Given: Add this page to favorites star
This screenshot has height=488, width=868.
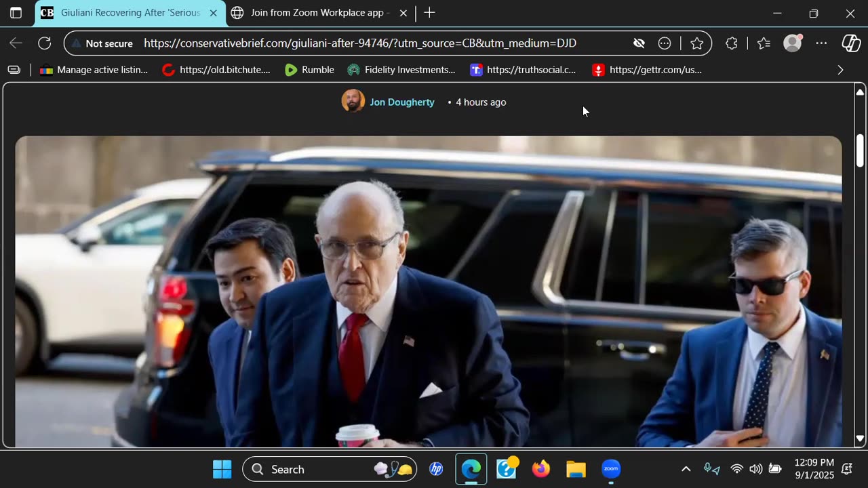Looking at the screenshot, I should (x=696, y=43).
